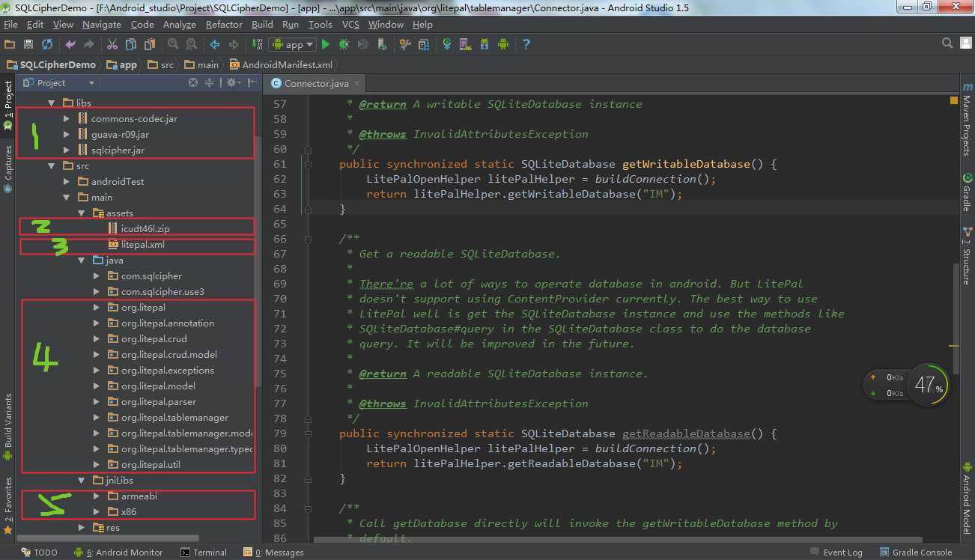Navigate Forward with the right arrow icon
Image resolution: width=975 pixels, height=560 pixels.
pos(233,45)
